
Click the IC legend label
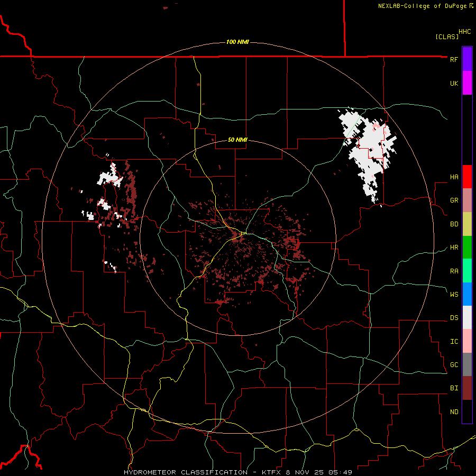tap(454, 341)
